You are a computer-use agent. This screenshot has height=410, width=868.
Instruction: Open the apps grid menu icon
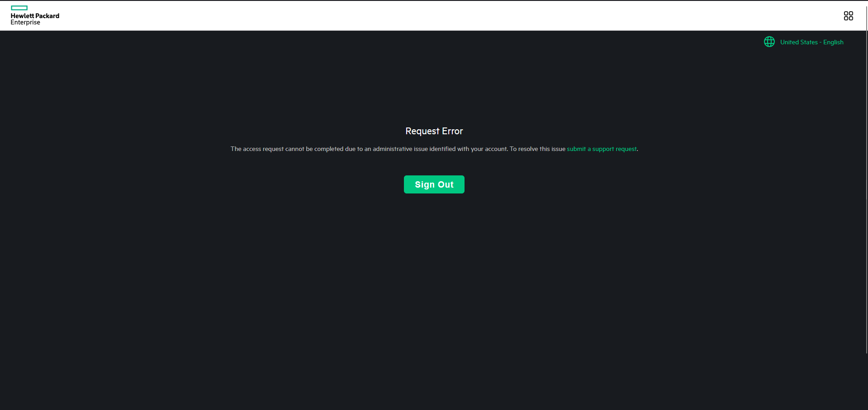pyautogui.click(x=848, y=16)
